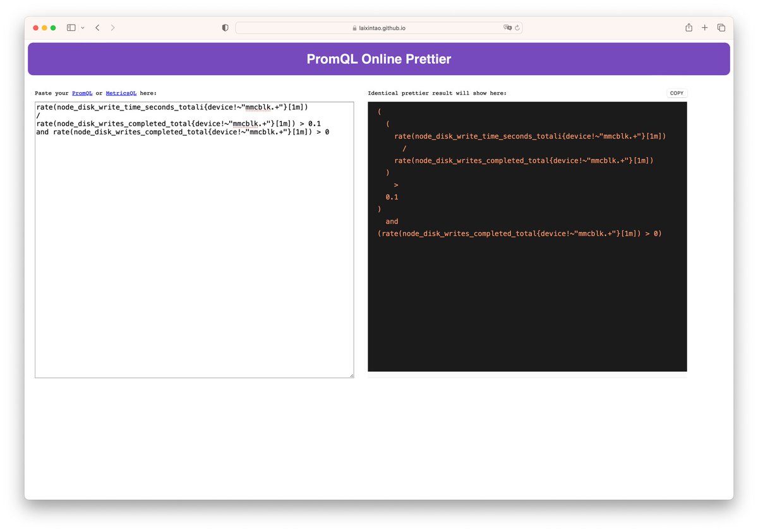Grab the textarea resize handle corner
This screenshot has height=532, width=758.
(351, 375)
